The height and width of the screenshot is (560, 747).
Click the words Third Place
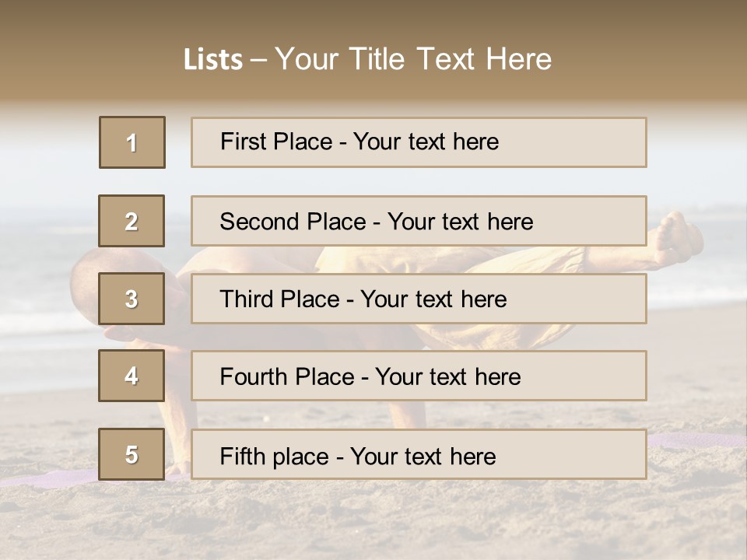(279, 299)
